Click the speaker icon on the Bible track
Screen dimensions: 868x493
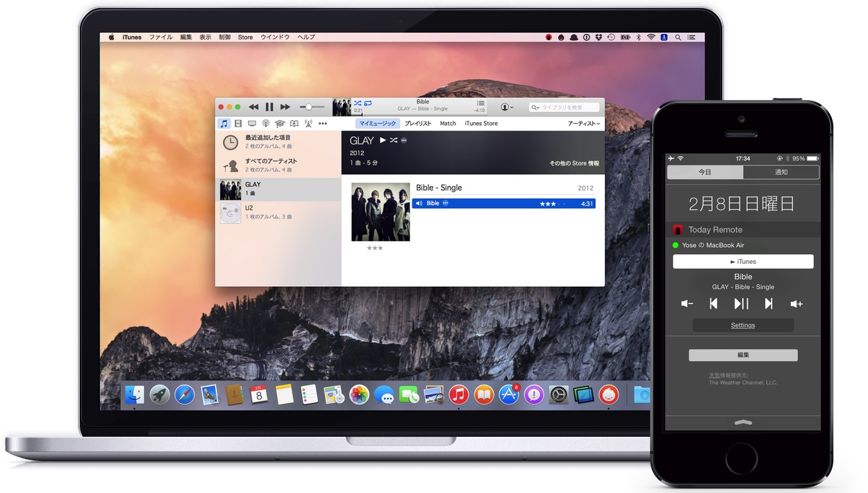[419, 203]
